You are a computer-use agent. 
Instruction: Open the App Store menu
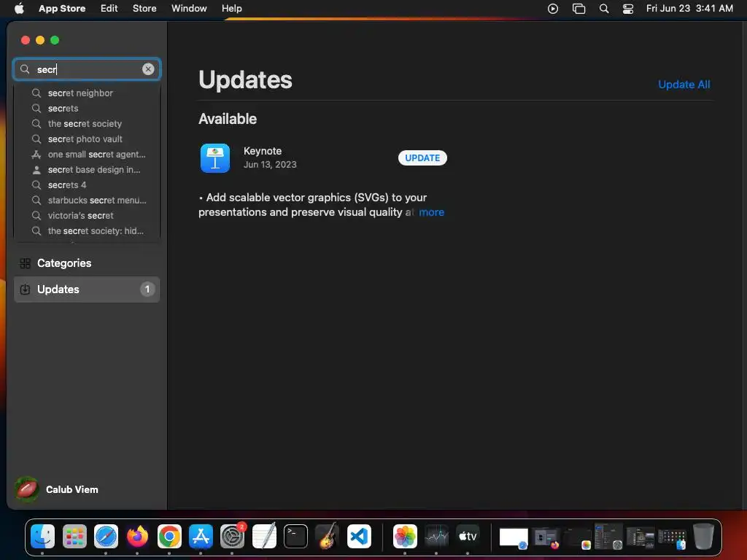click(x=62, y=8)
